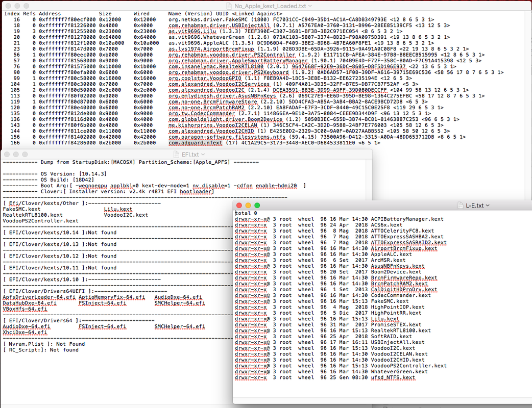Click 'enable-hdmi20' boot argument in EFI.txt
The image size is (532, 408).
(x=276, y=186)
